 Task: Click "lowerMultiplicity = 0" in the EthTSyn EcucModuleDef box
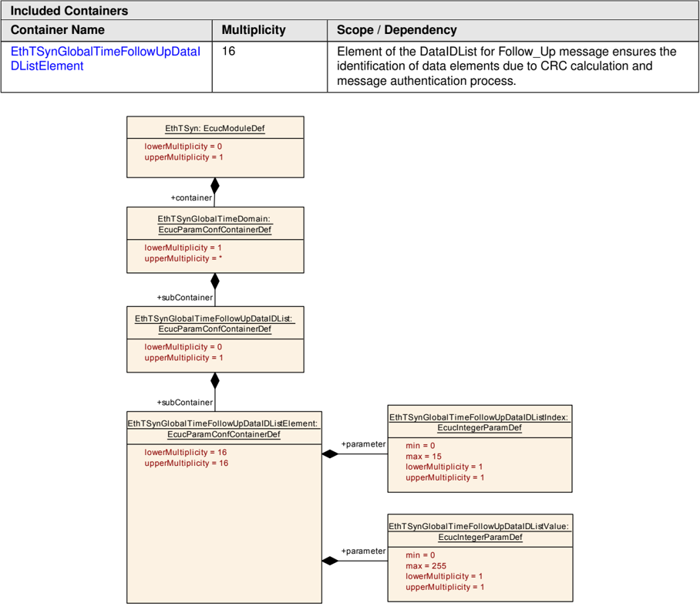coord(183,146)
